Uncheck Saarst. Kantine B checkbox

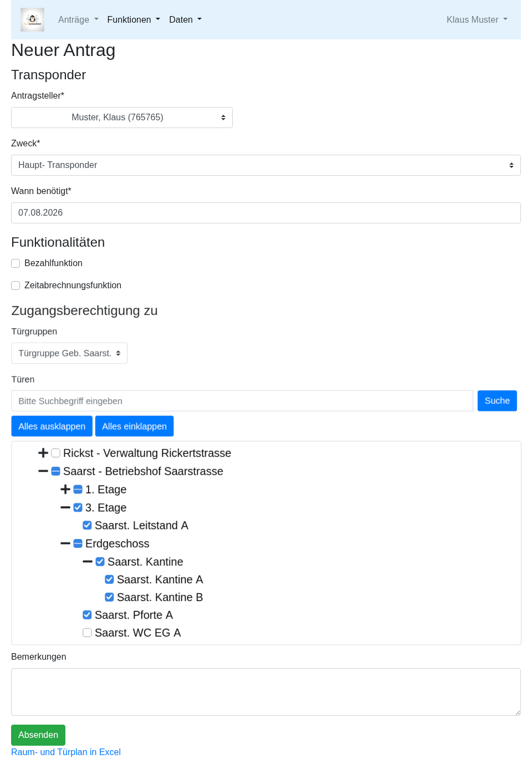pos(109,597)
